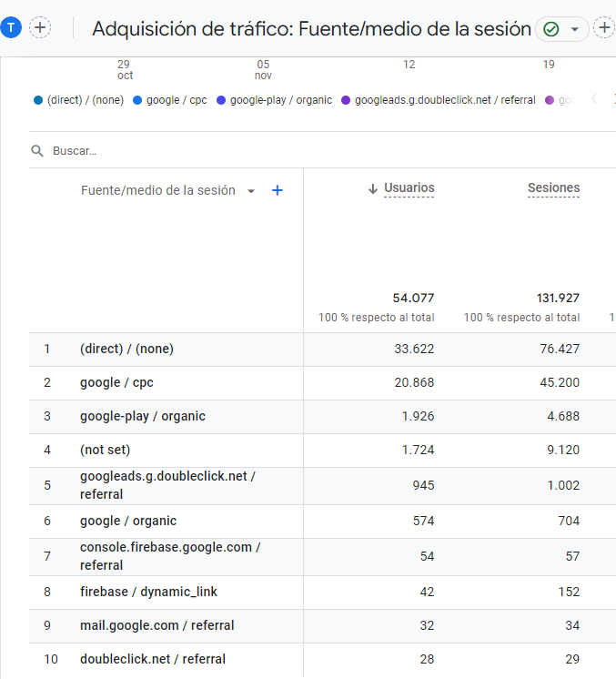
Task: Click the blue 'T' segment badge
Action: point(11,27)
